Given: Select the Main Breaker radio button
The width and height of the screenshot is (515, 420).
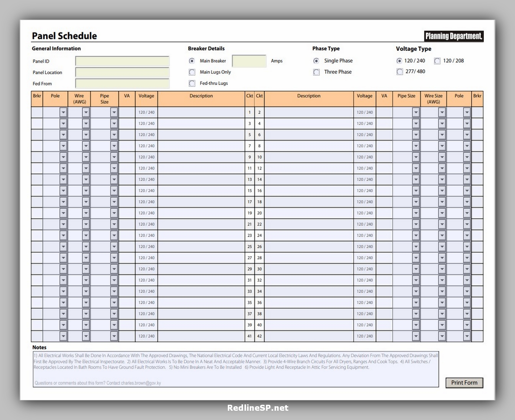Looking at the screenshot, I should (x=192, y=61).
